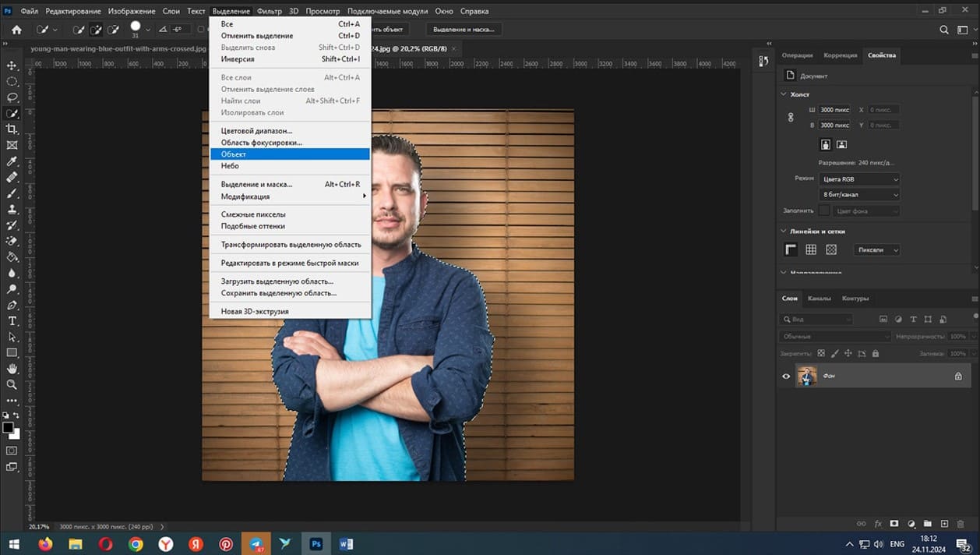Hide the Фон layer via eye icon
The height and width of the screenshot is (555, 980).
[x=786, y=376]
